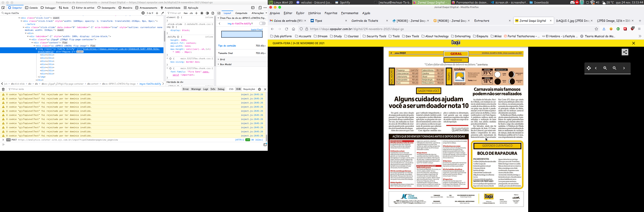Viewport: 644px width, 212px height.
Task: Toggle the XHR console filter
Action: coord(238,89)
